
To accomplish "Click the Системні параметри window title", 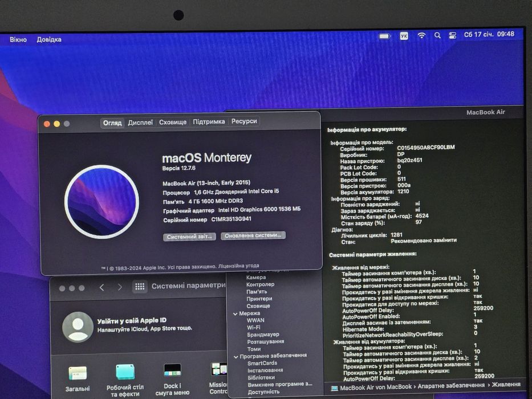I will [x=188, y=286].
